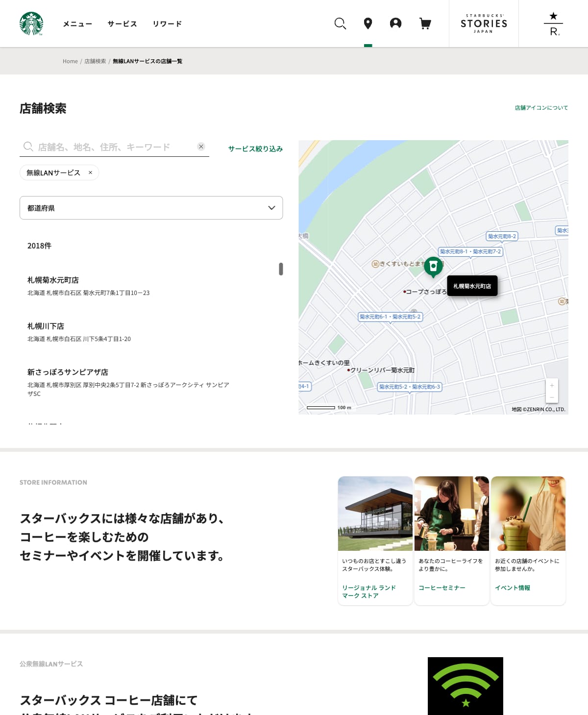
Task: Click the 札幌菊水元町店 map tooltip
Action: [472, 286]
